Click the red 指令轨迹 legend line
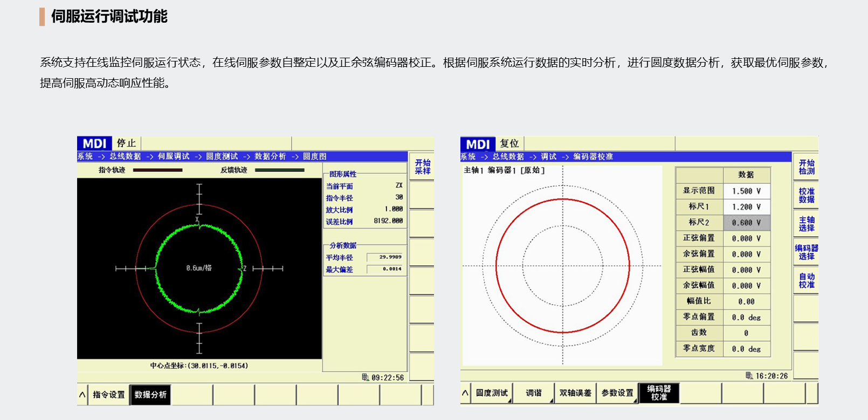Screen dimensions: 868x420 click(157, 170)
